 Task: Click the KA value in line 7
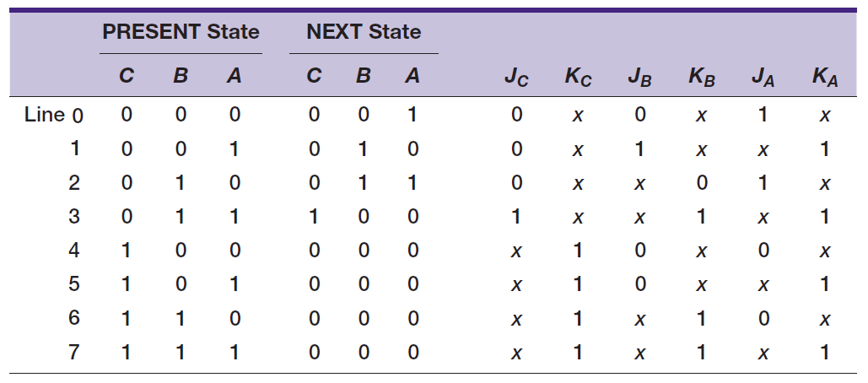pyautogui.click(x=824, y=352)
